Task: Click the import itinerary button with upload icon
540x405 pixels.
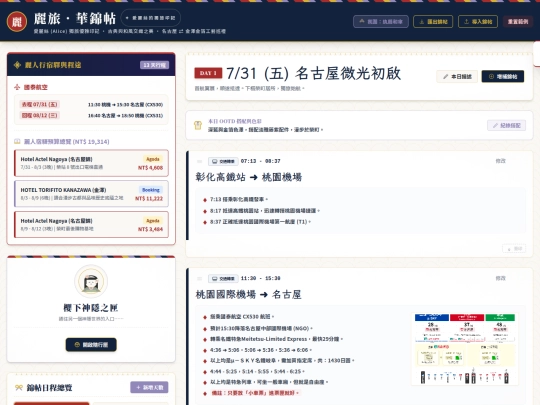Action: (478, 22)
